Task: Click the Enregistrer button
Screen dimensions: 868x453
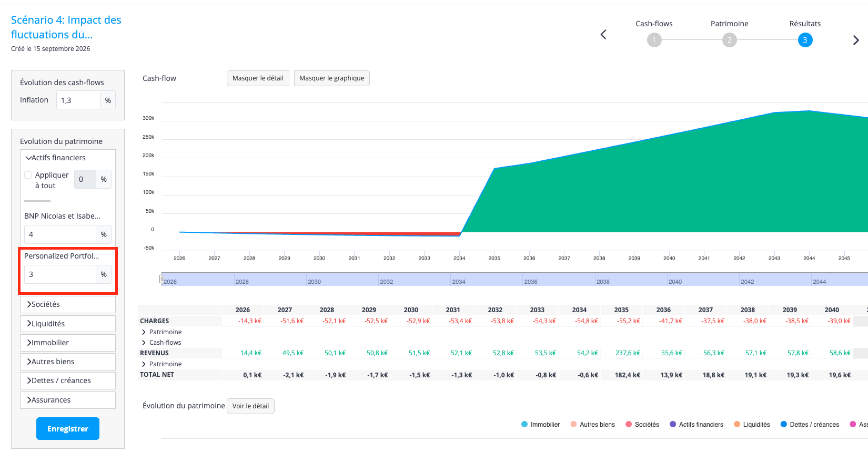Action: [x=68, y=429]
